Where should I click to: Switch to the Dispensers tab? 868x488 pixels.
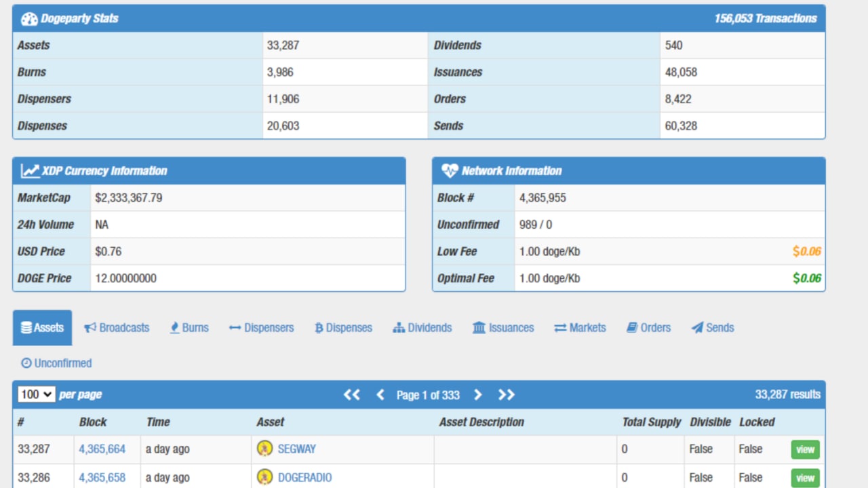[x=262, y=328]
